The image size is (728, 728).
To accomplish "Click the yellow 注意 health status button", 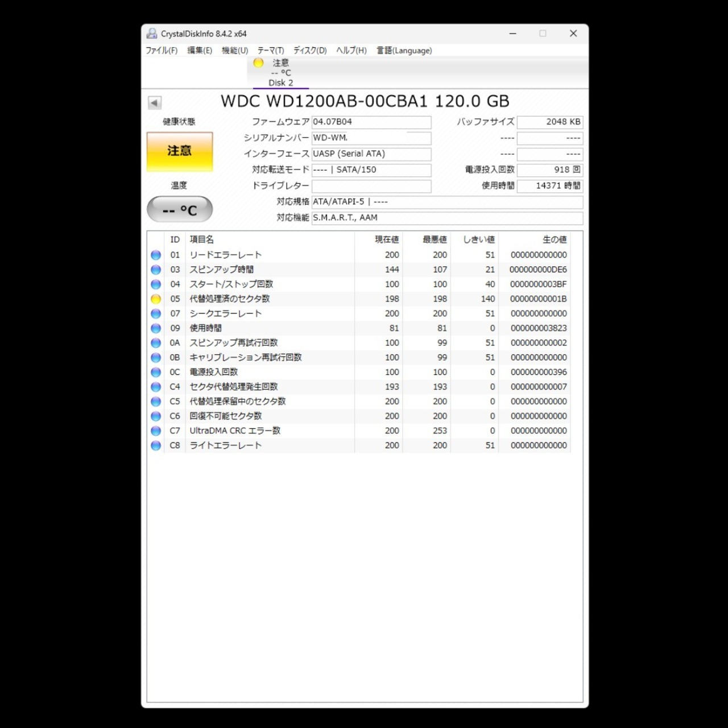I will 180,151.
